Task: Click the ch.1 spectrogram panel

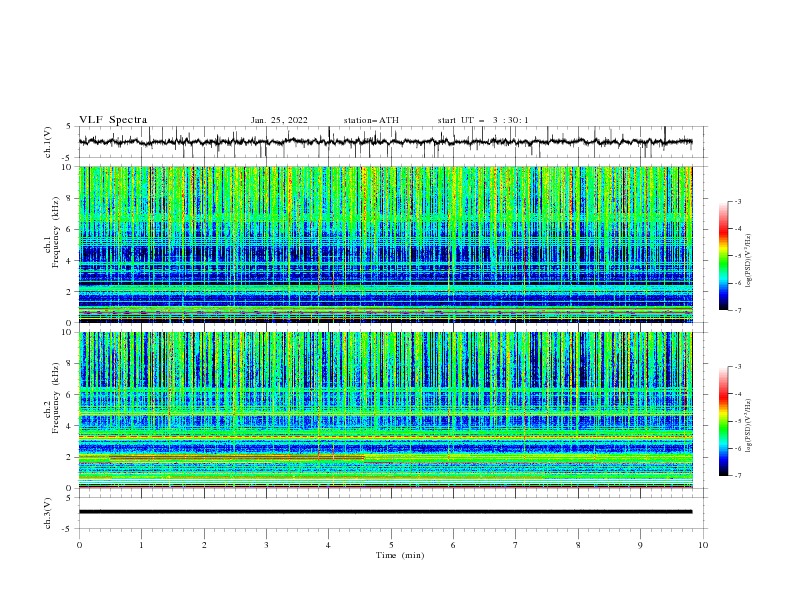Action: click(385, 244)
